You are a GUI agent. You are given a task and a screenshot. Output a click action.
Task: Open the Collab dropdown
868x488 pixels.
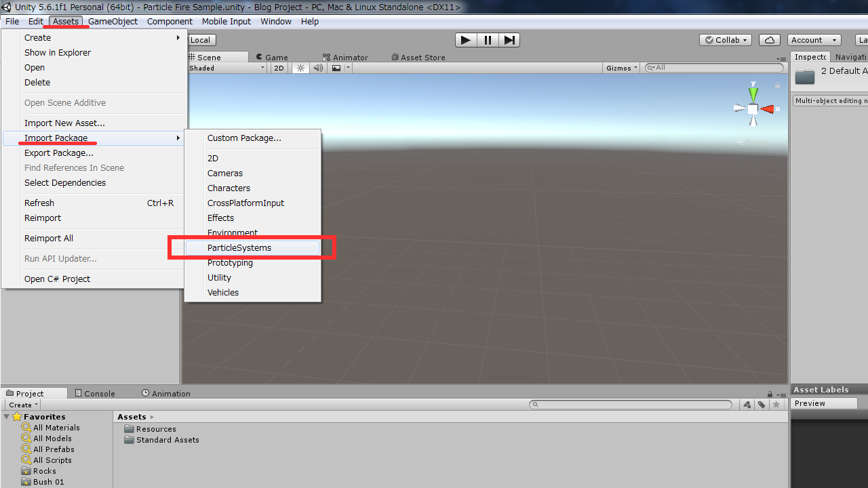pyautogui.click(x=726, y=40)
